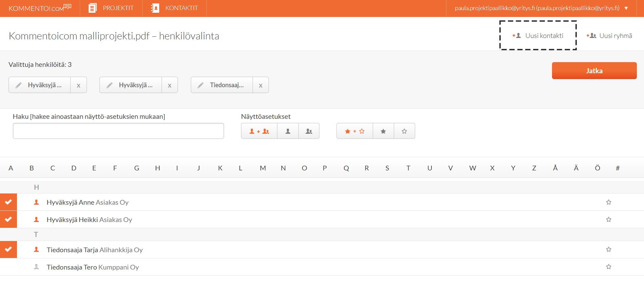
Task: Remove Tiedonsaaj... chip with x
Action: [x=261, y=85]
